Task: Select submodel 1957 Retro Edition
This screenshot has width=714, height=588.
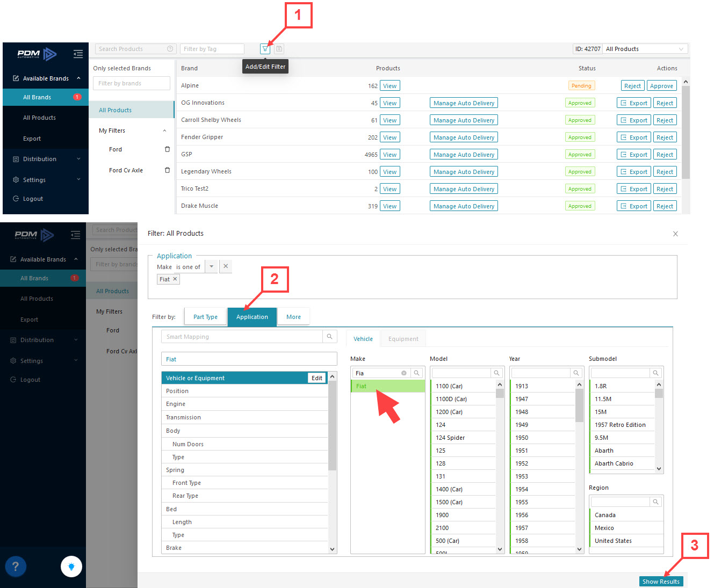Action: (622, 425)
